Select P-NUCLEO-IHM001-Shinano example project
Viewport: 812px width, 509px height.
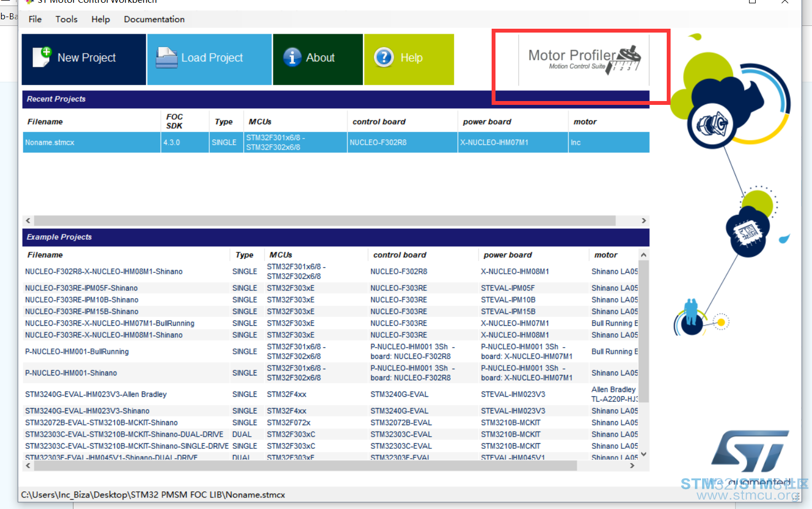[x=330, y=373]
